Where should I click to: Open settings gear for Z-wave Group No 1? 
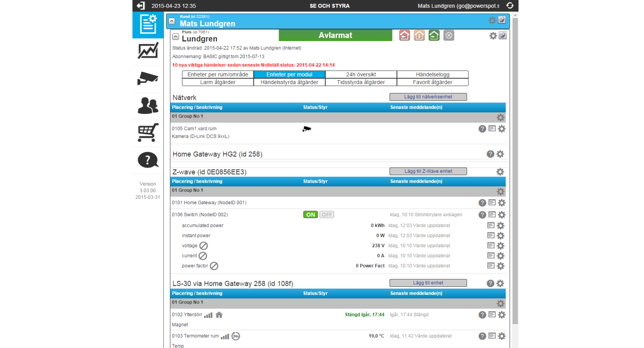coord(500,192)
